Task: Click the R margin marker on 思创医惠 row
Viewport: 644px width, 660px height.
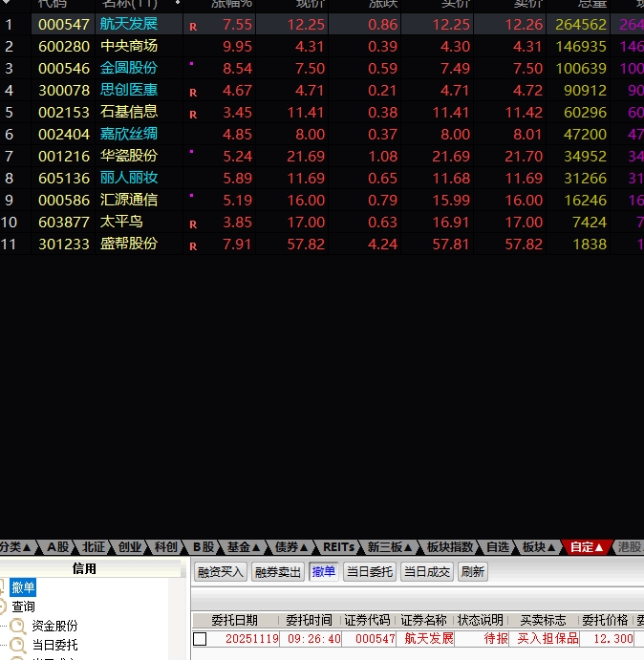Action: (193, 93)
